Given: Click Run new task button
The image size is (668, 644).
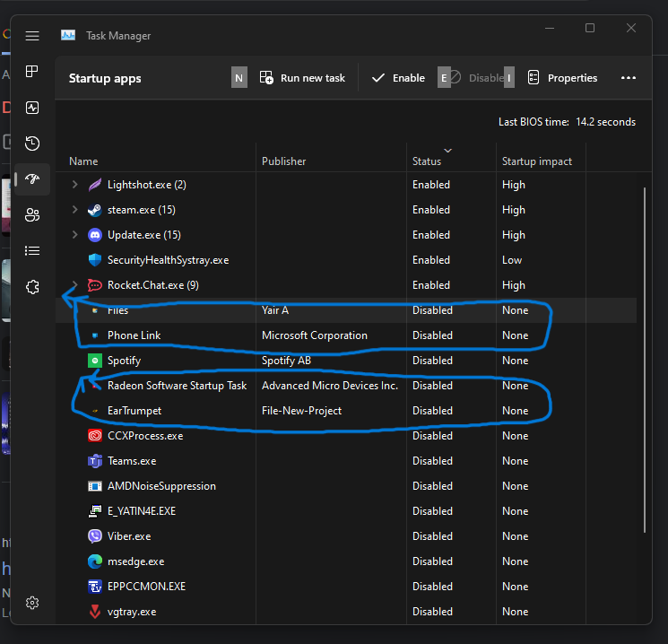Looking at the screenshot, I should (x=302, y=78).
